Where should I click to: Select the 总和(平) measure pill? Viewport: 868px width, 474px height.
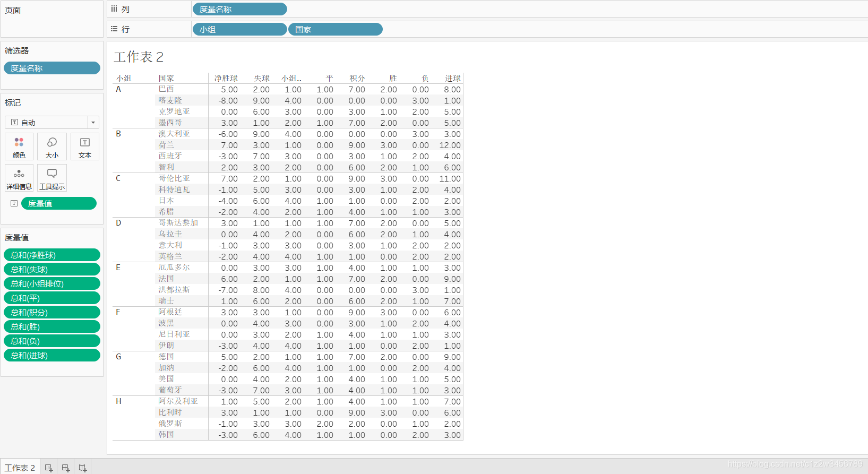click(x=52, y=298)
